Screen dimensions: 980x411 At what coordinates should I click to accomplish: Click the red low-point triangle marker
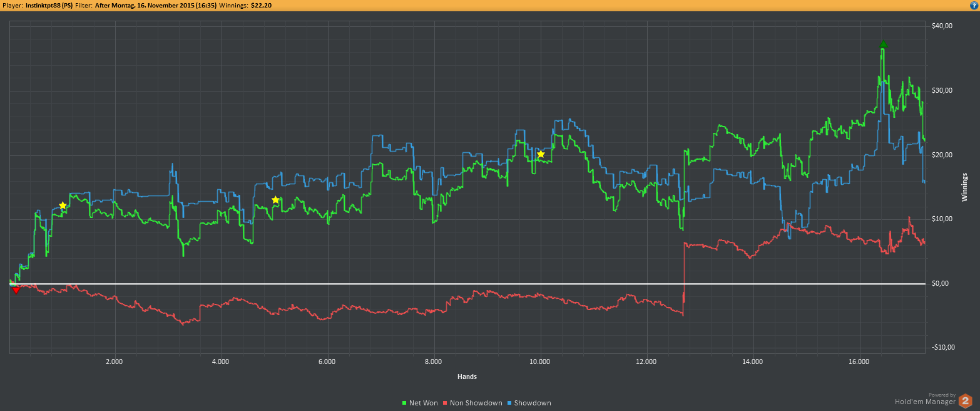(x=16, y=289)
